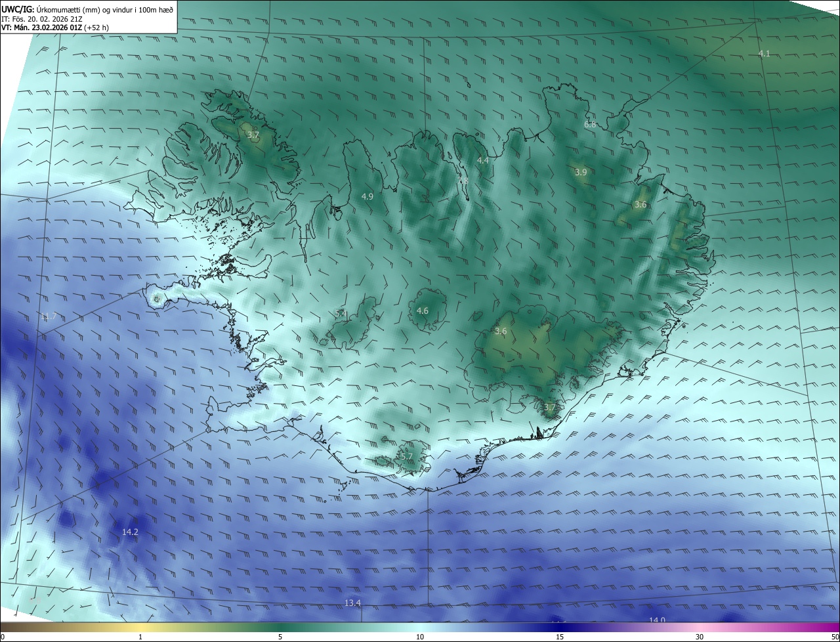Click the colorbar tick label 1
The height and width of the screenshot is (642, 840).
[140, 637]
